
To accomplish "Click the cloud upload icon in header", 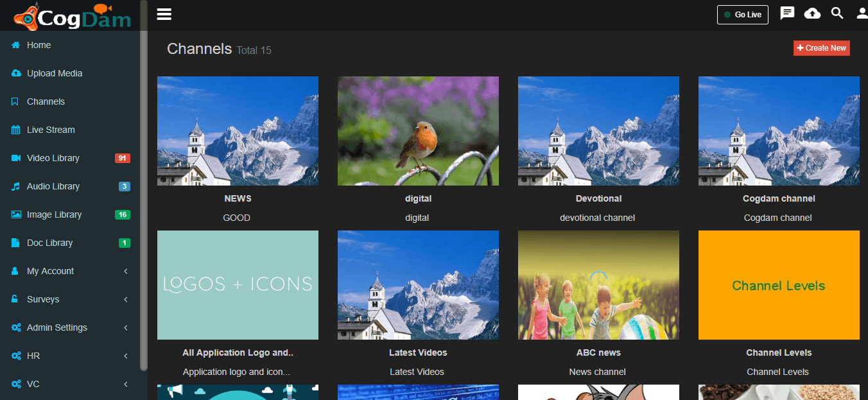I will pos(812,13).
